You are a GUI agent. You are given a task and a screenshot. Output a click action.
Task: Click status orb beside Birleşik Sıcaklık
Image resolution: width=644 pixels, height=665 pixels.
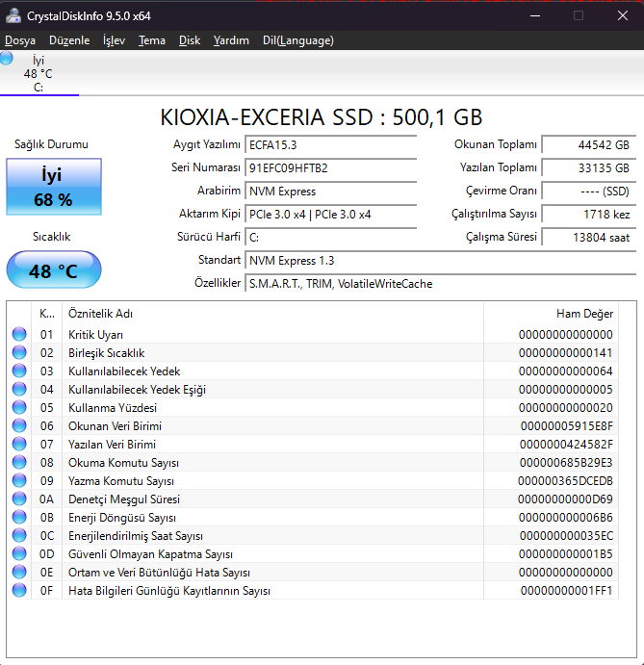click(19, 353)
